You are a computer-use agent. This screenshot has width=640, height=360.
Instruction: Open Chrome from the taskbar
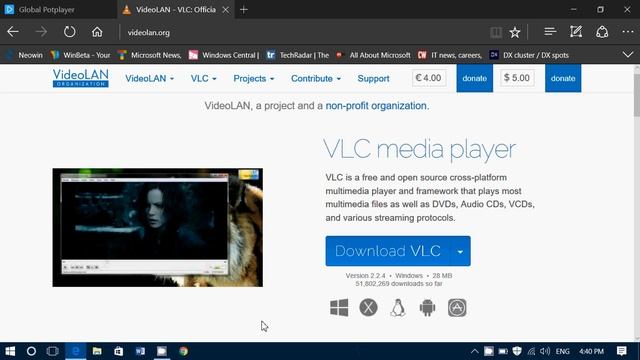pos(184,351)
